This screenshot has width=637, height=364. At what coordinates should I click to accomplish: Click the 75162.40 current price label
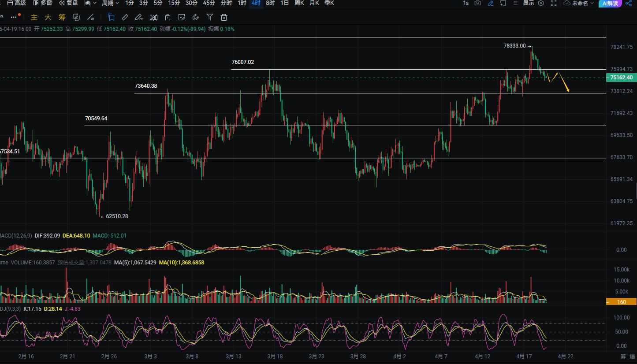pyautogui.click(x=621, y=78)
